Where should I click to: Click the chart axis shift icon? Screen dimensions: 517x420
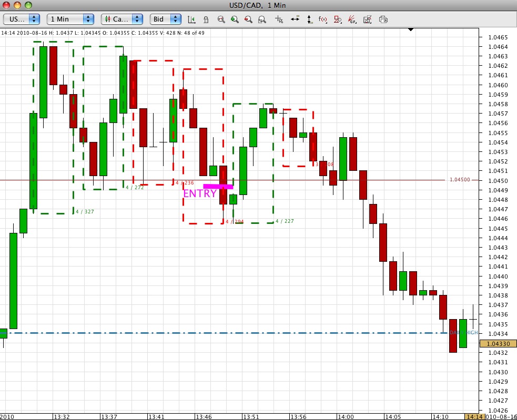tap(191, 19)
